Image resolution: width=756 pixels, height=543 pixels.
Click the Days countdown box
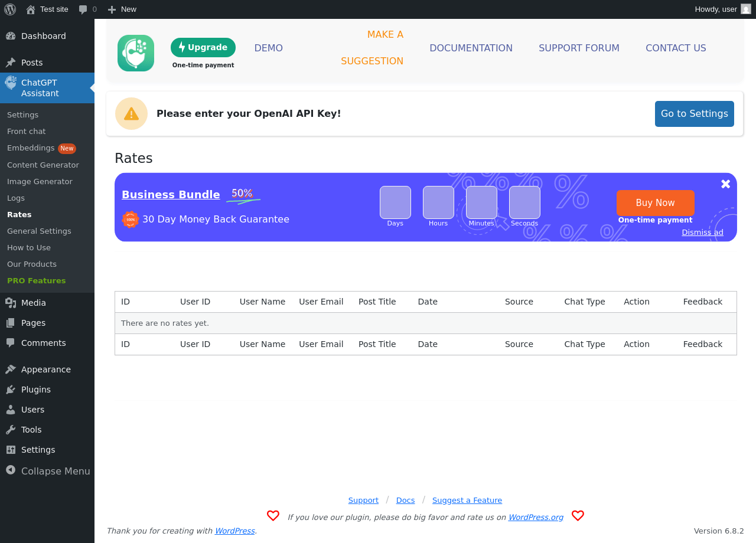click(x=395, y=202)
